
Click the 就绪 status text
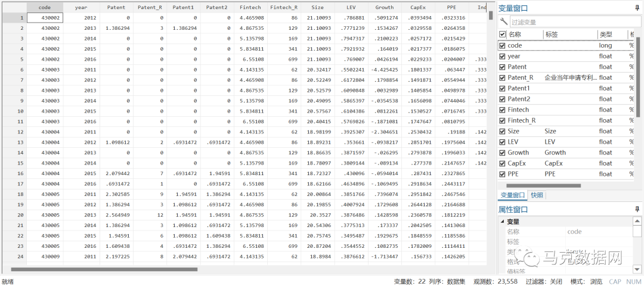click(7, 281)
